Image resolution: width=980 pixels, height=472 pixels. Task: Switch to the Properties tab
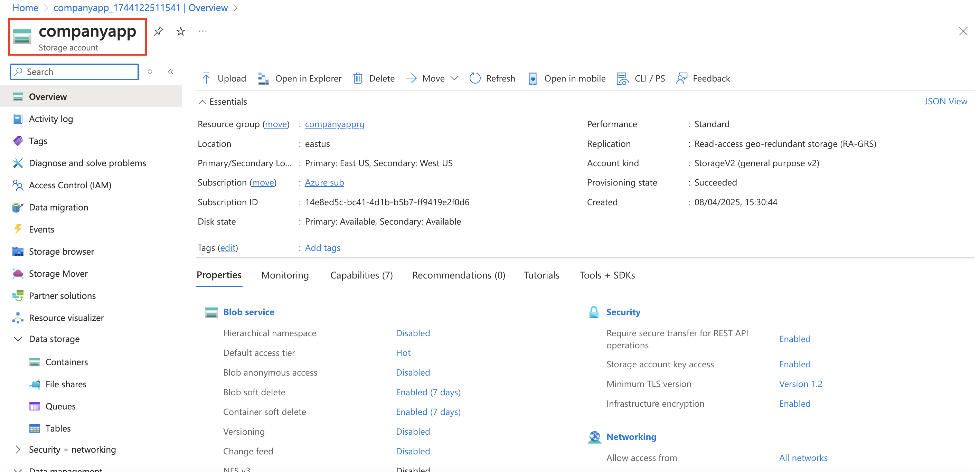[x=219, y=275]
